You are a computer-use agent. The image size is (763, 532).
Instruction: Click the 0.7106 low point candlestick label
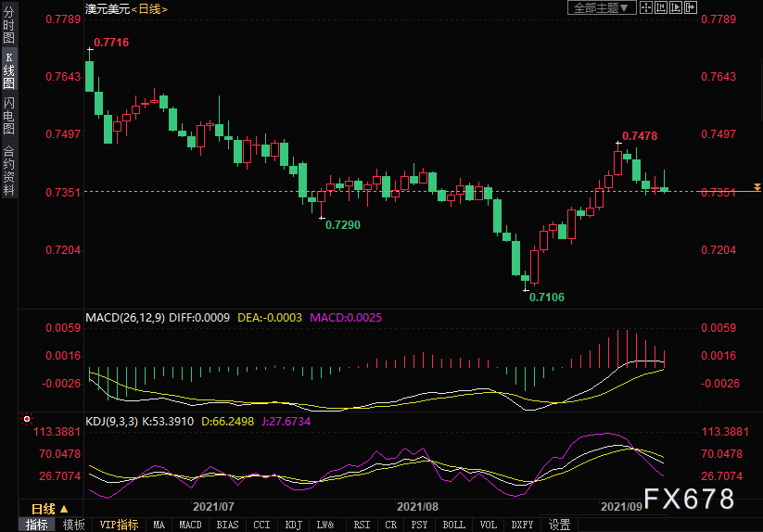click(x=546, y=297)
